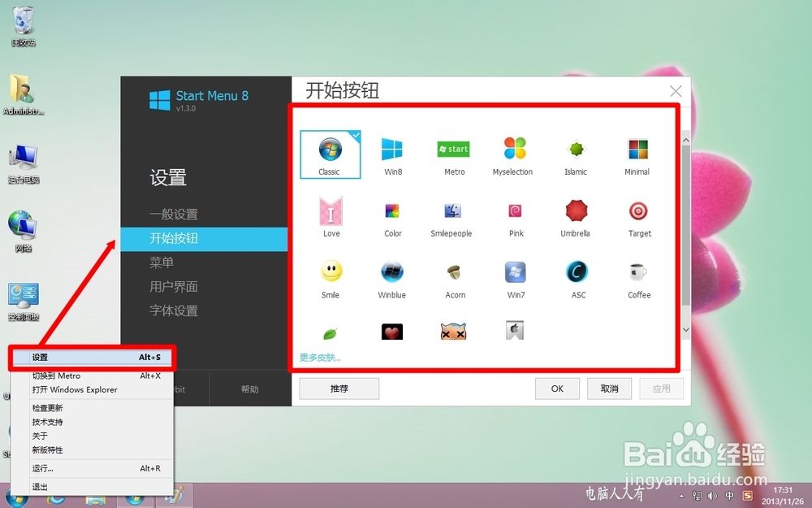Select 新版特性 menu entry

pyautogui.click(x=93, y=450)
